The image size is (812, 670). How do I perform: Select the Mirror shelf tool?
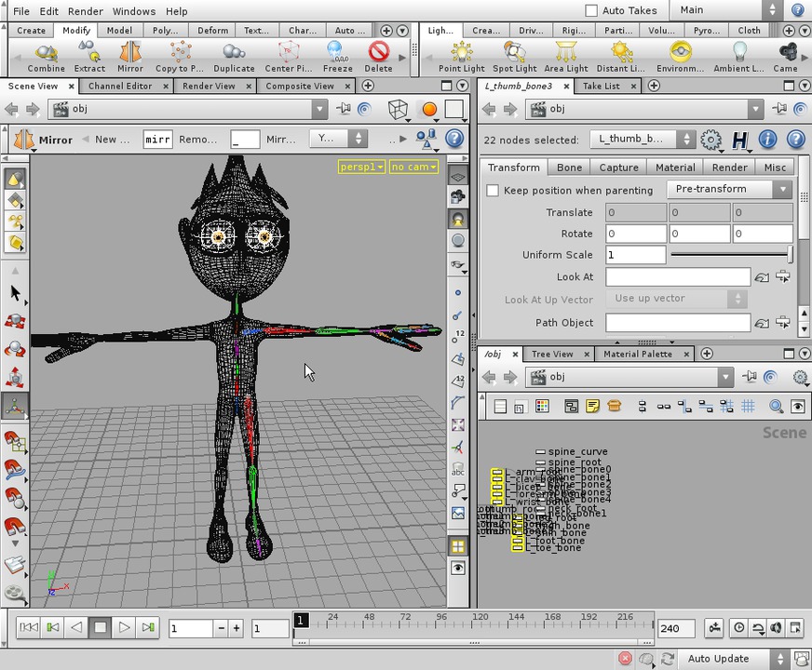pos(129,56)
